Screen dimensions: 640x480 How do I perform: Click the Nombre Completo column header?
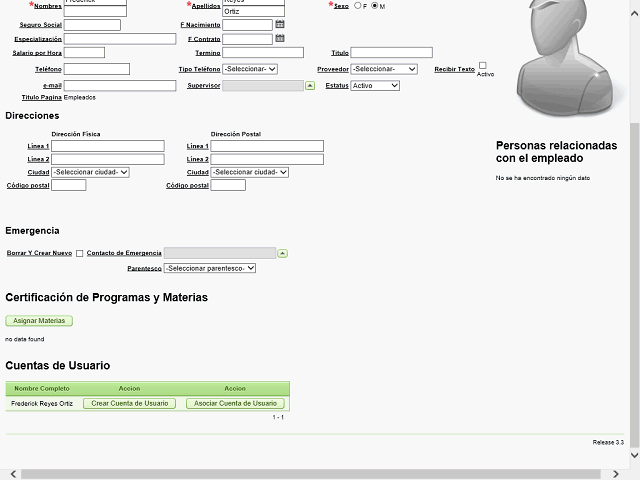(x=42, y=388)
